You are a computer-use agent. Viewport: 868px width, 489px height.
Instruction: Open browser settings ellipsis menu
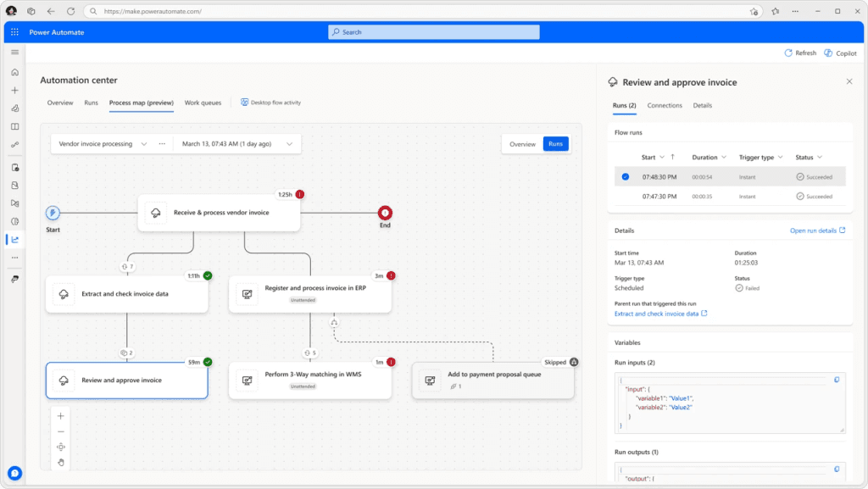click(795, 11)
